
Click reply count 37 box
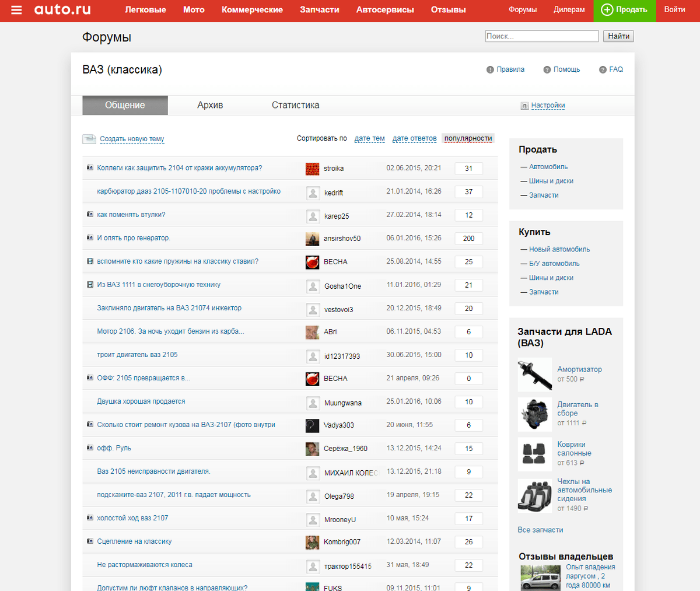pos(468,192)
